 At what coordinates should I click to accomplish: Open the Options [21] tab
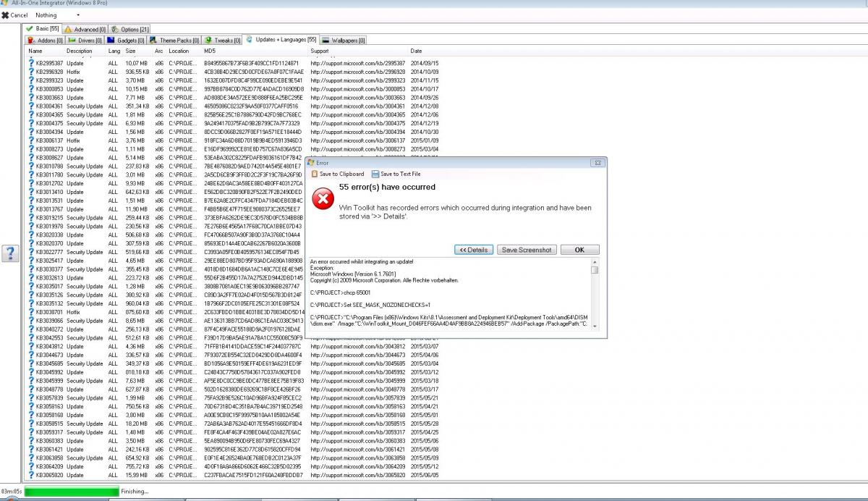(x=130, y=29)
